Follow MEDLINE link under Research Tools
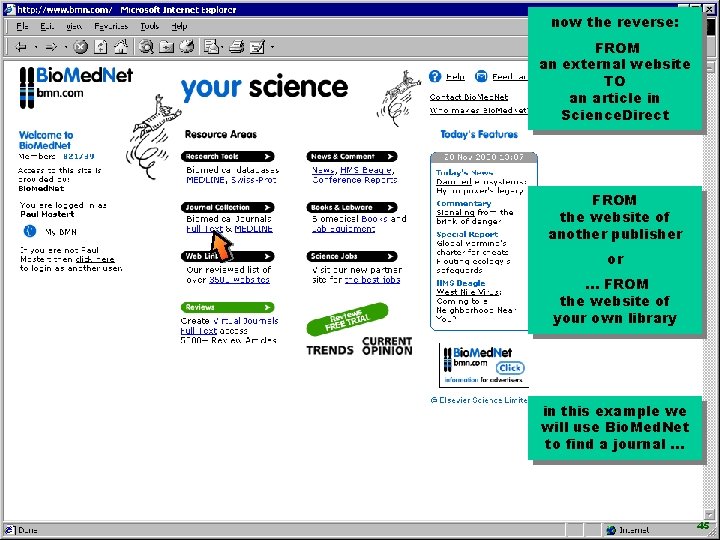The height and width of the screenshot is (540, 720). (x=205, y=180)
